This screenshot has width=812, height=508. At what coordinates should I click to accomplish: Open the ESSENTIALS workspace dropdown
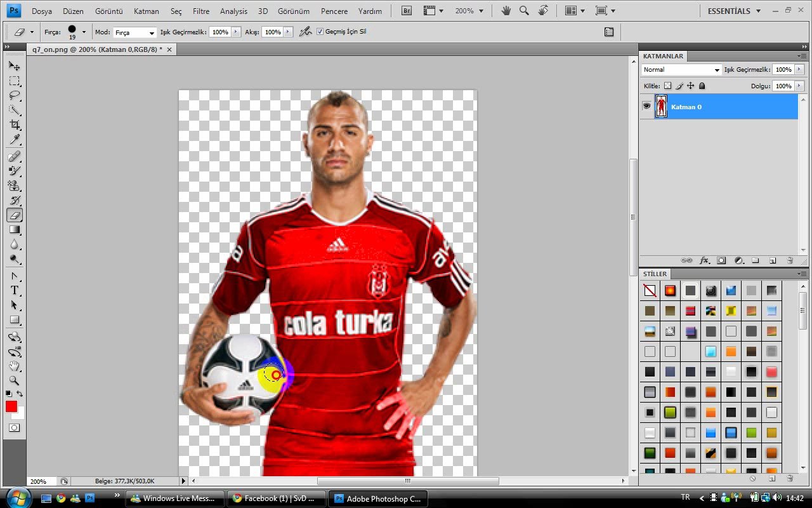[733, 11]
